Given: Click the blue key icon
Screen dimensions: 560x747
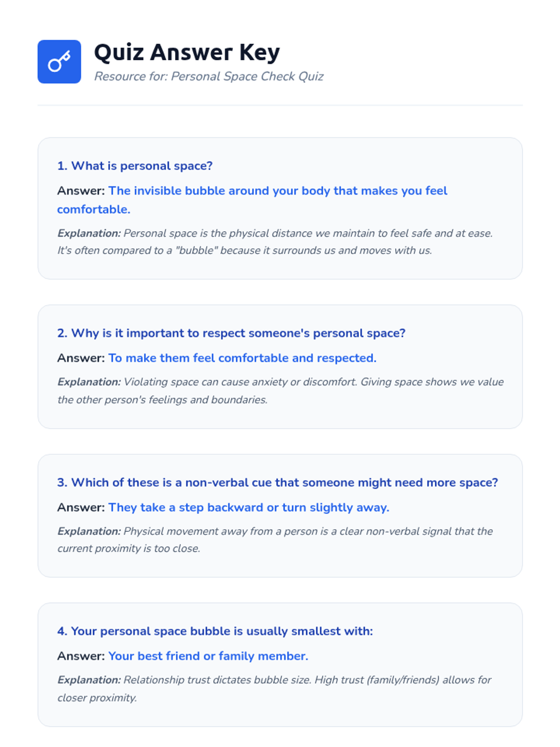Looking at the screenshot, I should point(59,62).
